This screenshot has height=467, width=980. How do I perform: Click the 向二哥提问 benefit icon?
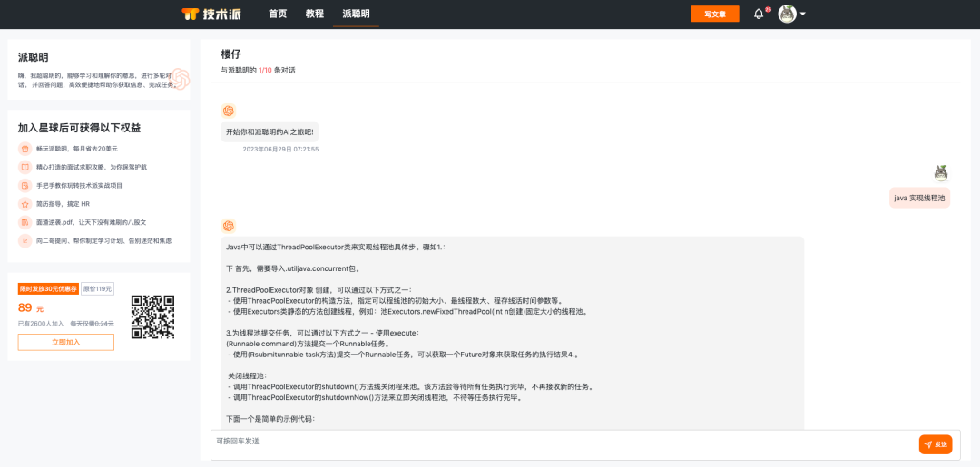pyautogui.click(x=25, y=240)
